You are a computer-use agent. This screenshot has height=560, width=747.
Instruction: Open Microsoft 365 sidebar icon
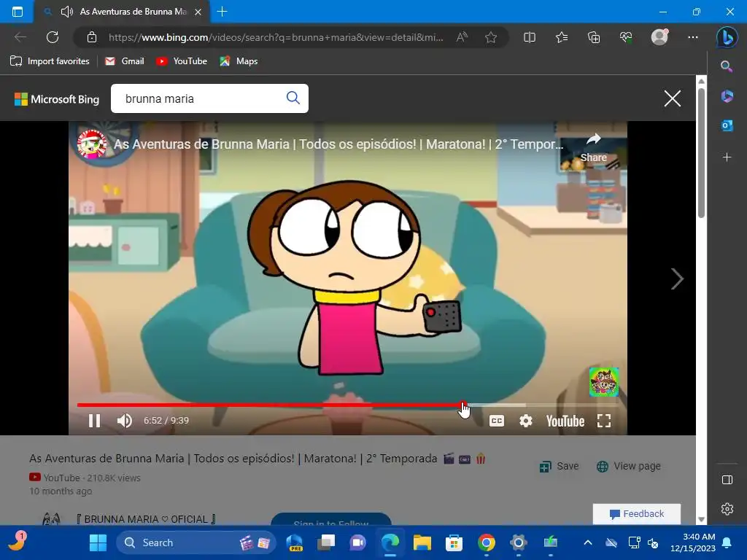tap(727, 96)
